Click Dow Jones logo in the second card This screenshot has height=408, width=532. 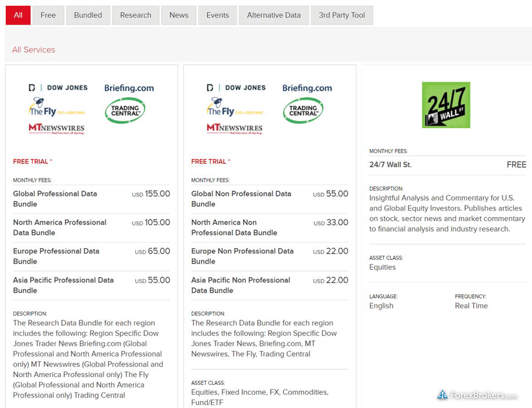(236, 87)
